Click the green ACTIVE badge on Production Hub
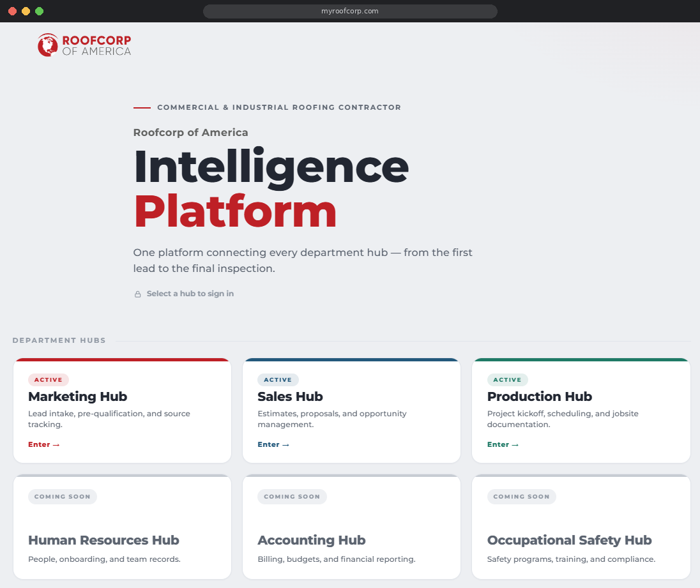 507,380
